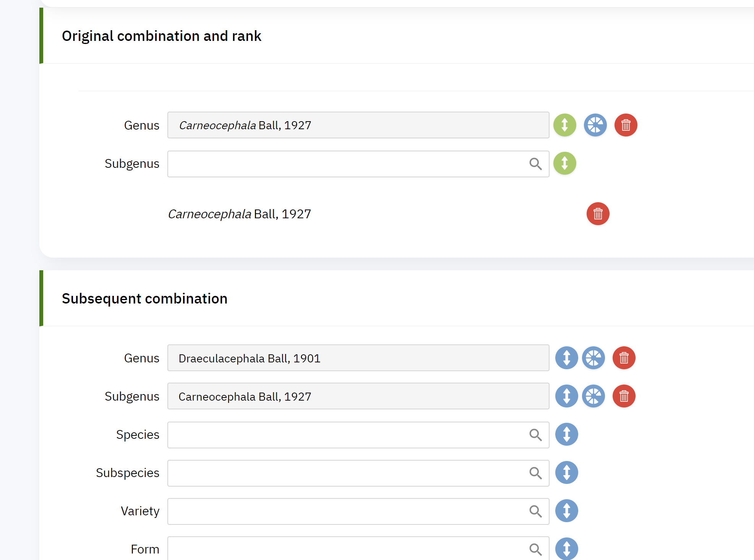Click the green reorder arrow beside Genus field

tap(565, 125)
